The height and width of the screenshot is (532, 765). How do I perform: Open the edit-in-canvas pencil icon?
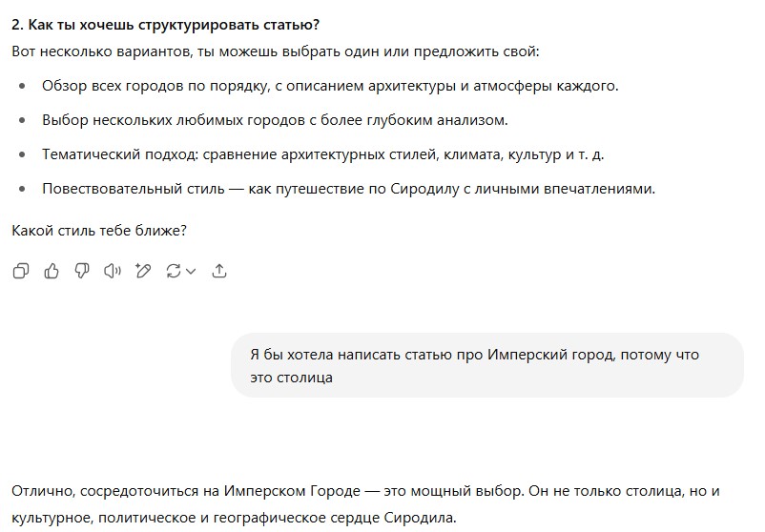pos(143,272)
